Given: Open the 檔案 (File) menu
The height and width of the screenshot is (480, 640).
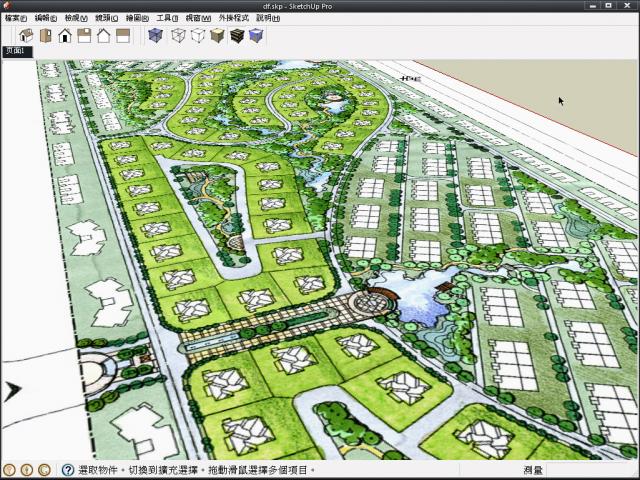Looking at the screenshot, I should coord(16,18).
